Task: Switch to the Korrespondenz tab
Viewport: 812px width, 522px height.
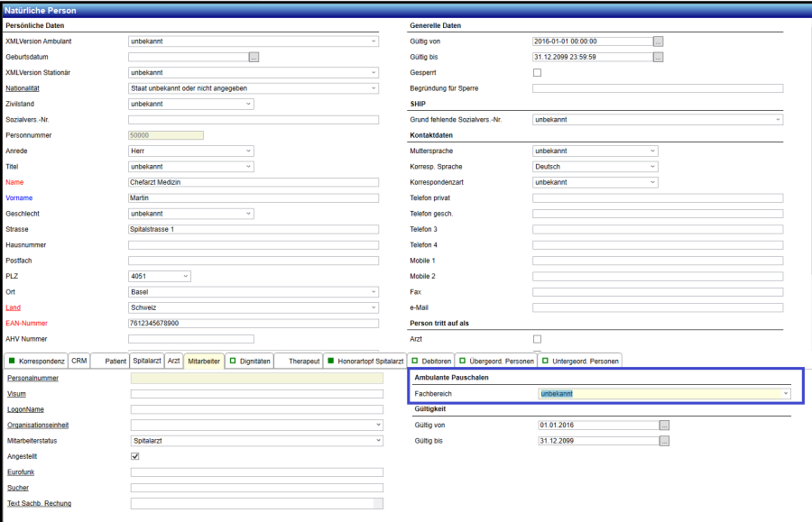Action: (x=36, y=361)
